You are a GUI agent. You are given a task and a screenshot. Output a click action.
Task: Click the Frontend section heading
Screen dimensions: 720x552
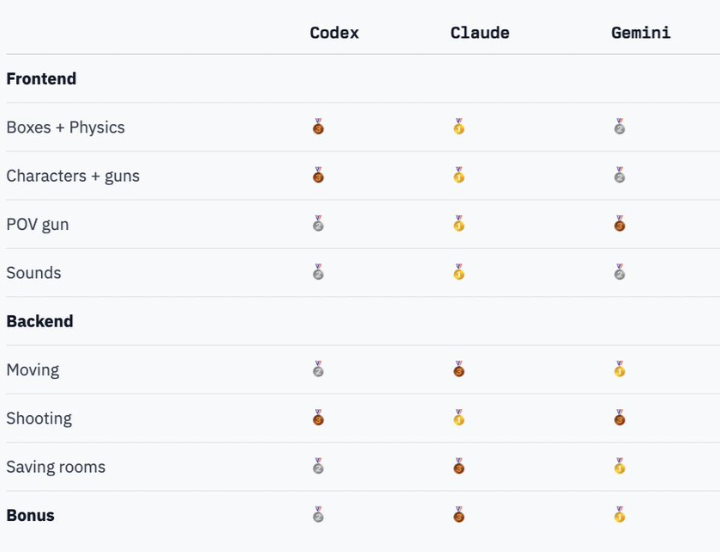(x=41, y=79)
